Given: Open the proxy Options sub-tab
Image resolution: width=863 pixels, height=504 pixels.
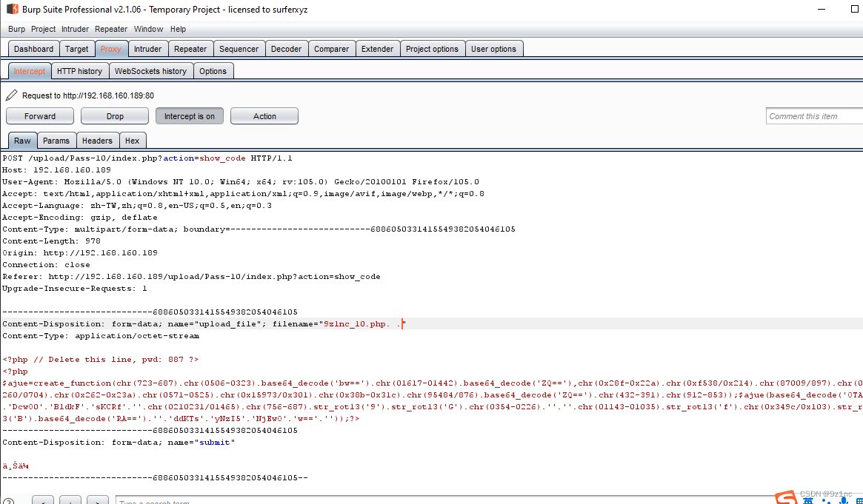Looking at the screenshot, I should [x=213, y=71].
